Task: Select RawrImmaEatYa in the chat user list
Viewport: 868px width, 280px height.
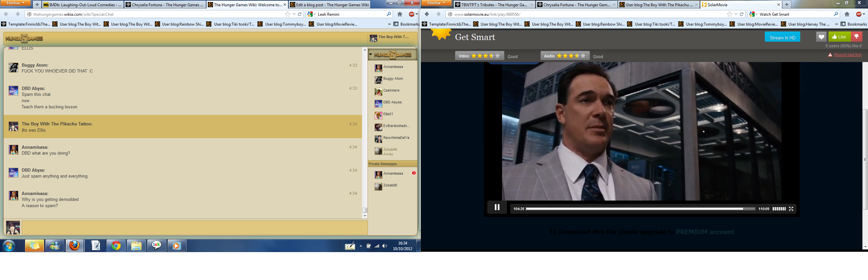Action: (393, 138)
